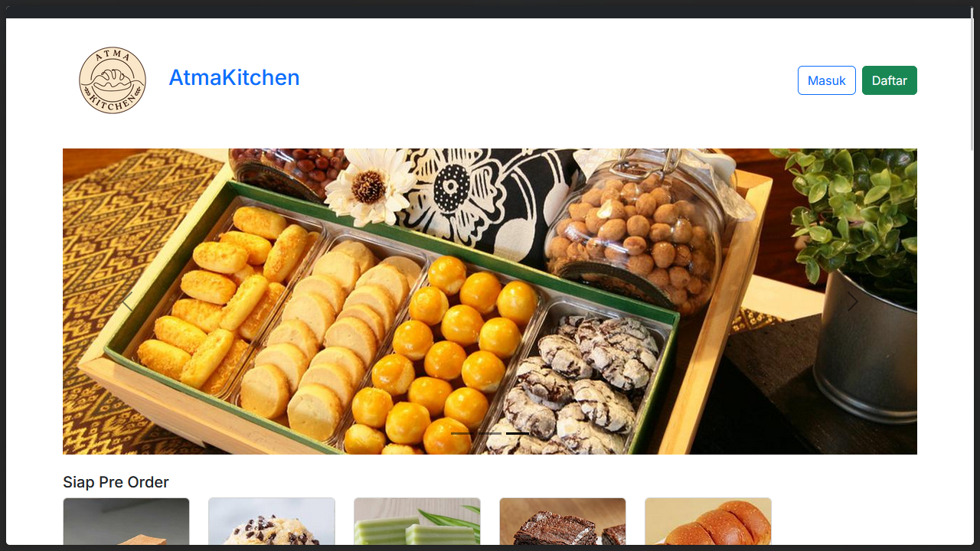
Task: Open the chocolate chip cookie product card
Action: click(x=272, y=521)
